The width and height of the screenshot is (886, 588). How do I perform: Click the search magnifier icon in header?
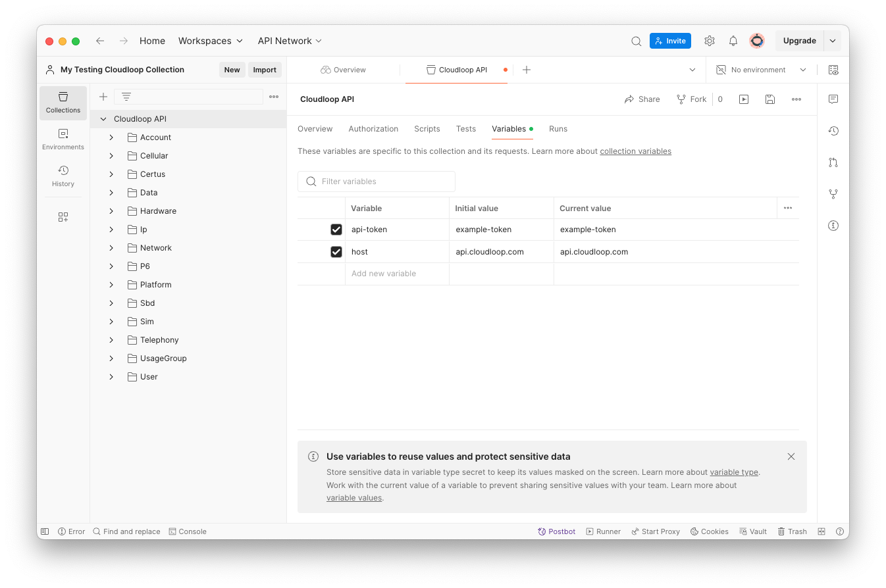click(x=636, y=41)
